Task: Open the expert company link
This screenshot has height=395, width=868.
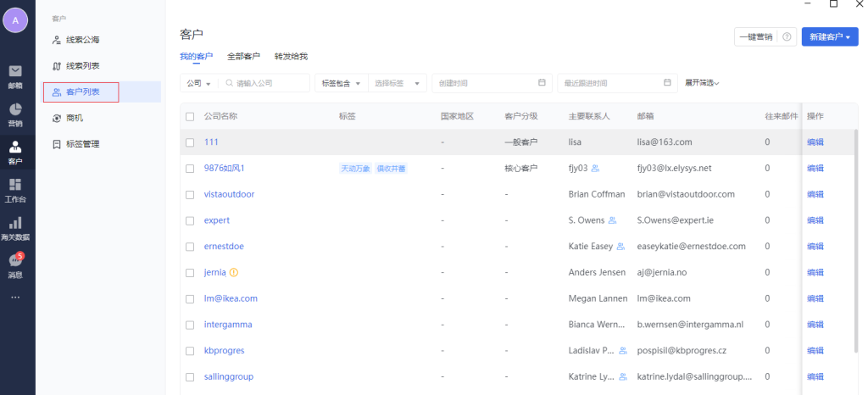Action: coord(217,220)
